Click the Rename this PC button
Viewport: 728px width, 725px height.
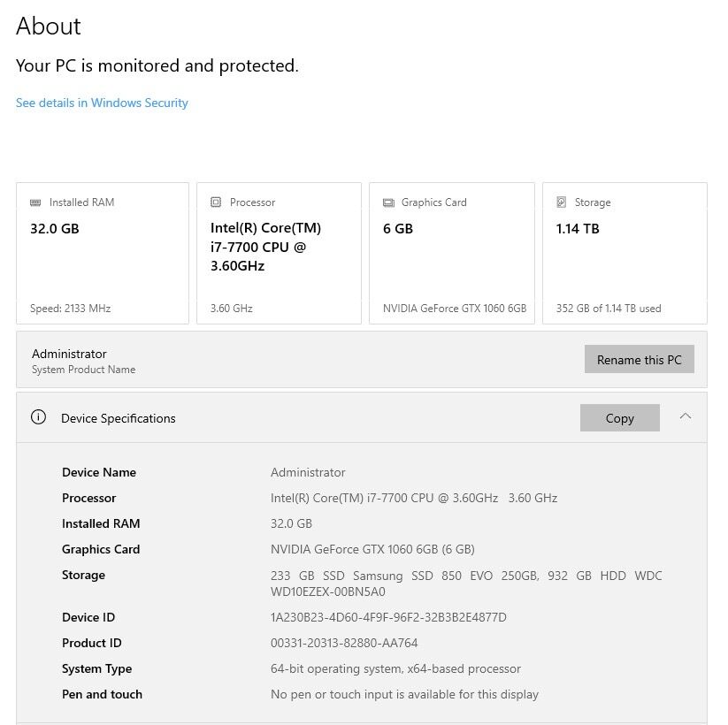point(640,359)
